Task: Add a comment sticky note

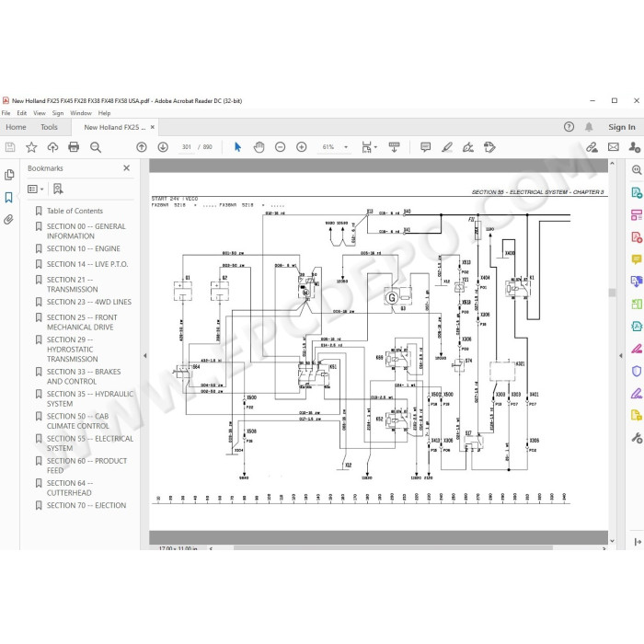Action: 425,147
